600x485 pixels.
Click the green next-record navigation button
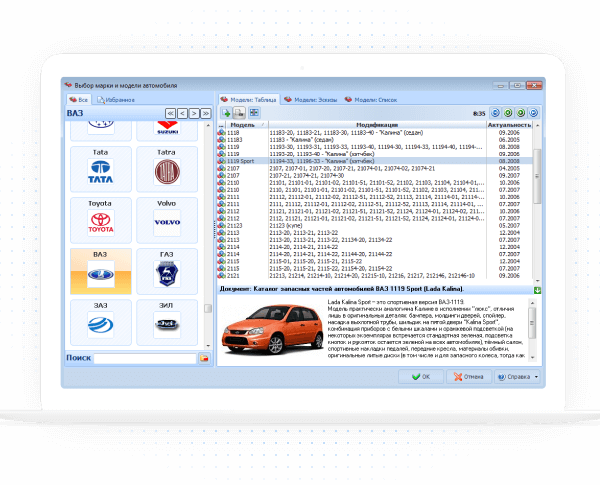click(x=520, y=113)
